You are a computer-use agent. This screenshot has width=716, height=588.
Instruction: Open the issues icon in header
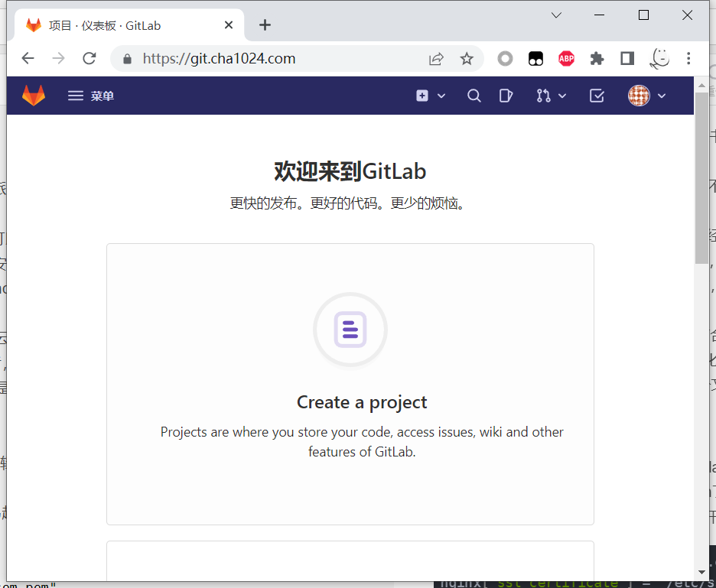tap(506, 96)
